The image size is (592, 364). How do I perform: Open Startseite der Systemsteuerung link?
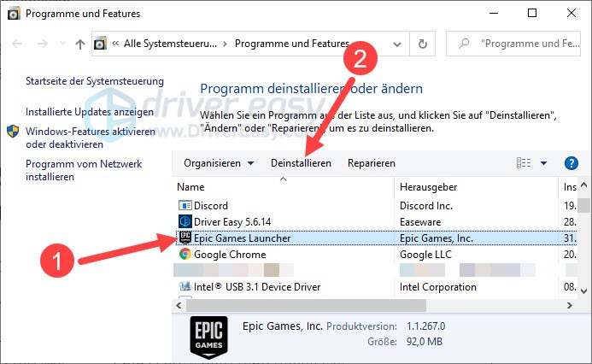pos(95,81)
